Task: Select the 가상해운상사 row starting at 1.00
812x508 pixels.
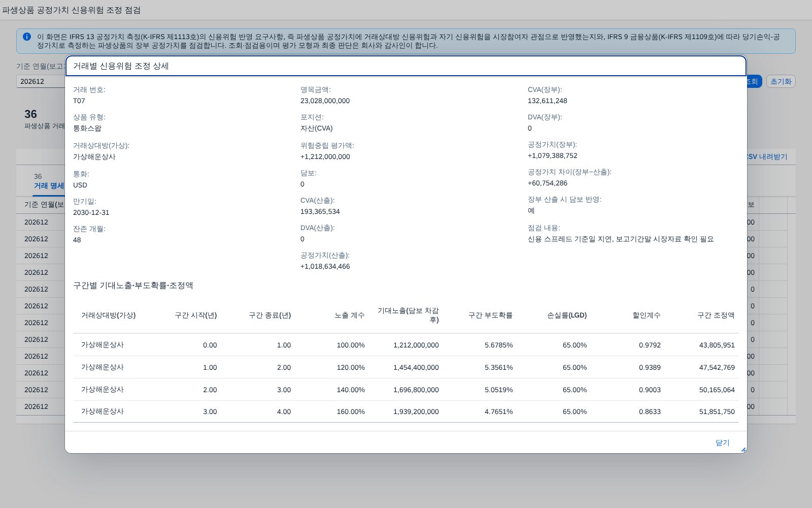Action: click(x=406, y=367)
